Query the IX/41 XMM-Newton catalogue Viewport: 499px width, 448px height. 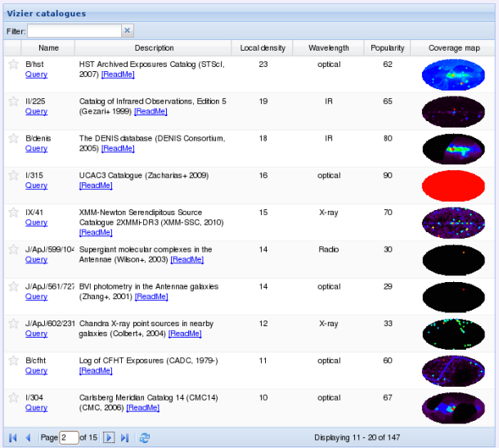[x=36, y=222]
